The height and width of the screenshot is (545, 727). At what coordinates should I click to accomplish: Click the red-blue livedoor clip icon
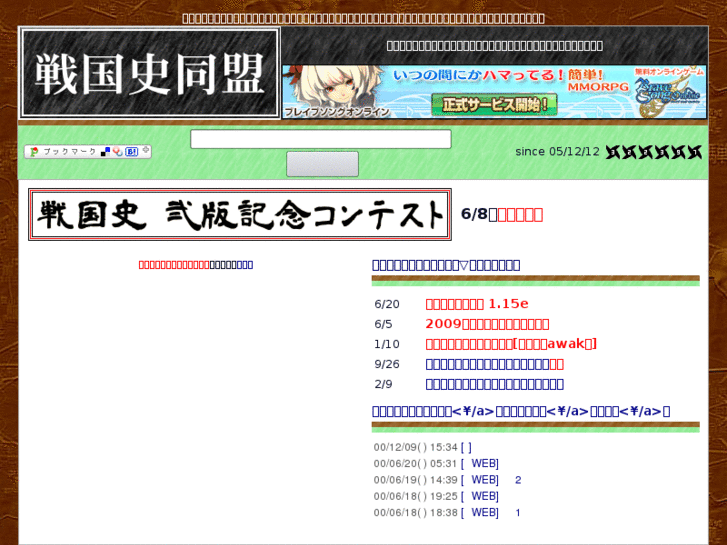click(x=118, y=152)
